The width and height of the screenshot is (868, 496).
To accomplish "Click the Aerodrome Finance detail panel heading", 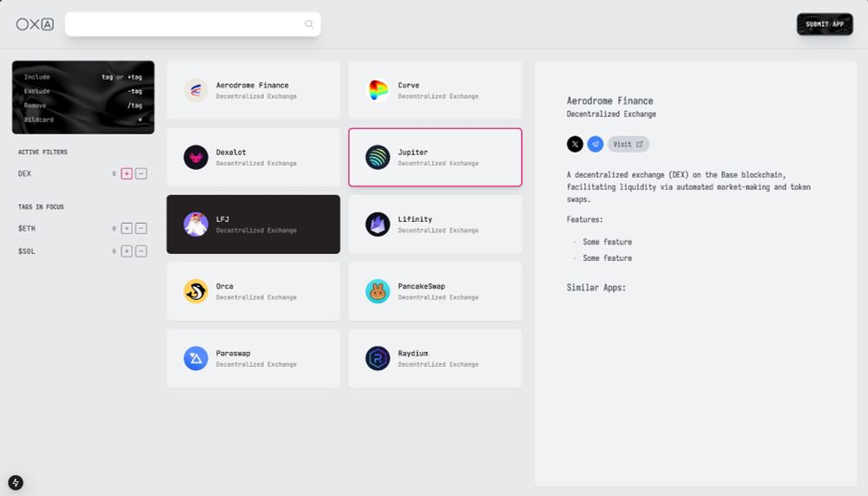I will [x=609, y=101].
